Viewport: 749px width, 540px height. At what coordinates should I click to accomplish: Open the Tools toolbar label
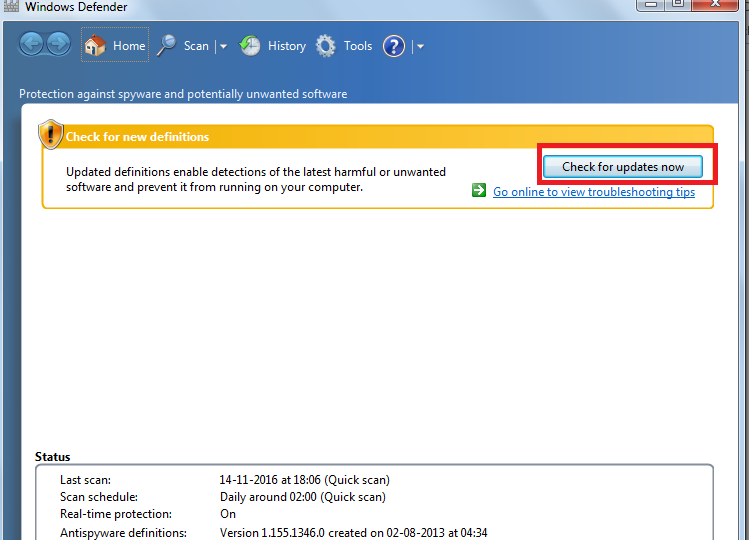(x=358, y=46)
